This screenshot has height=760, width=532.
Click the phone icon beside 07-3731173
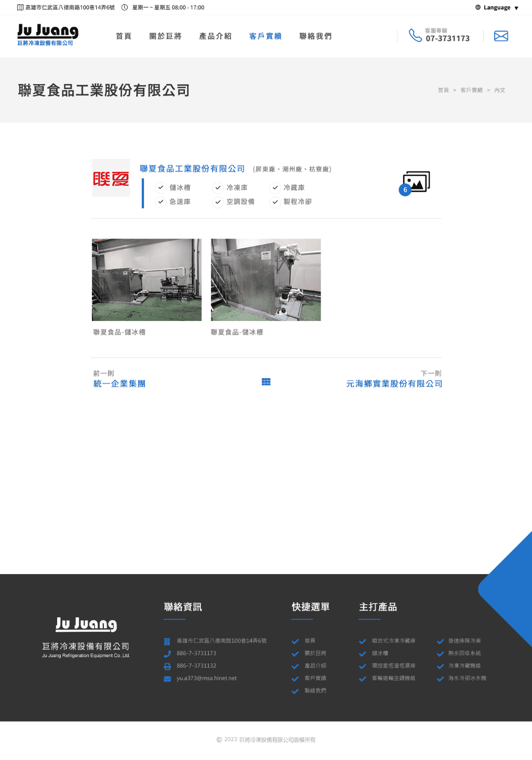coord(415,35)
